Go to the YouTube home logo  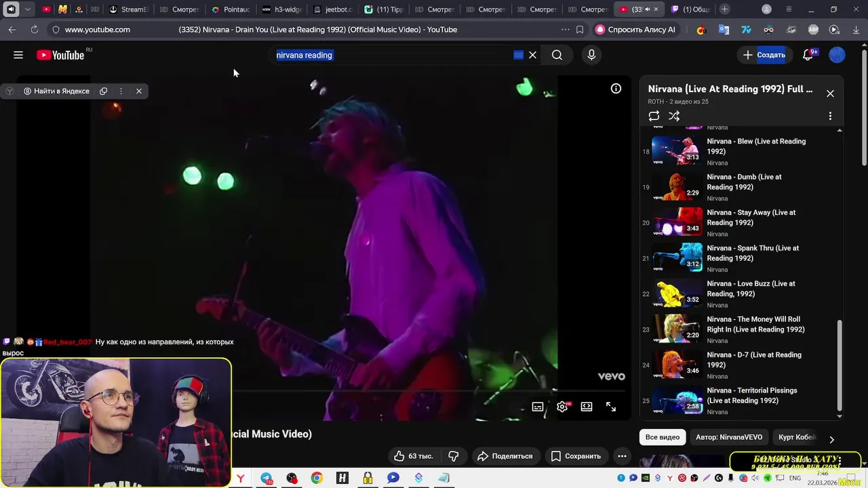pos(60,55)
